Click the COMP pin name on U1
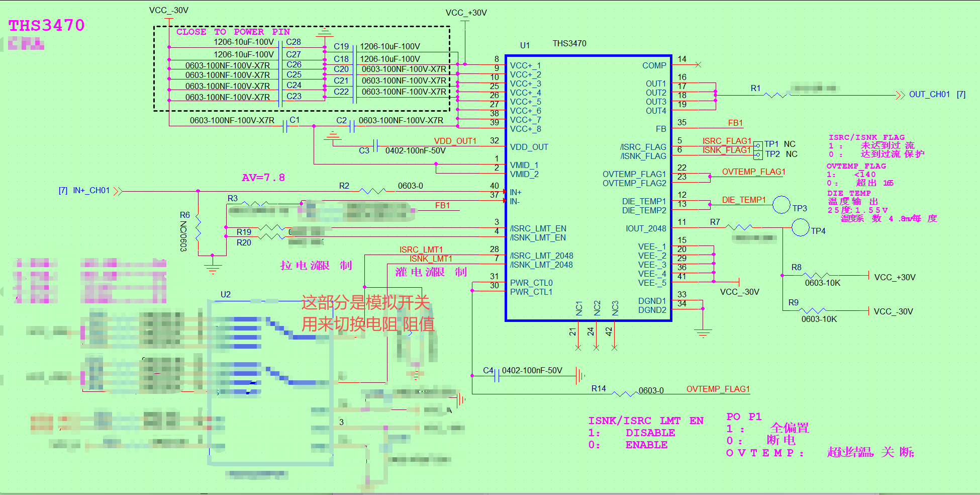 tap(654, 65)
